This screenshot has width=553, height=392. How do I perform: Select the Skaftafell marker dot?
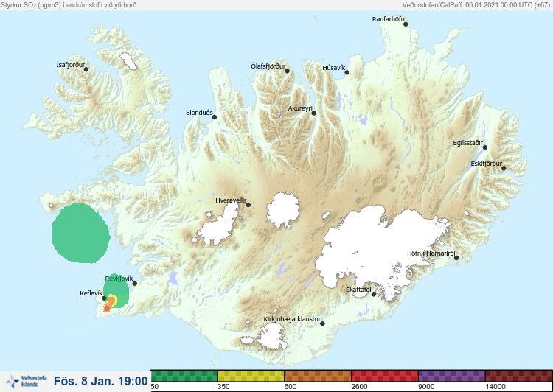(374, 294)
